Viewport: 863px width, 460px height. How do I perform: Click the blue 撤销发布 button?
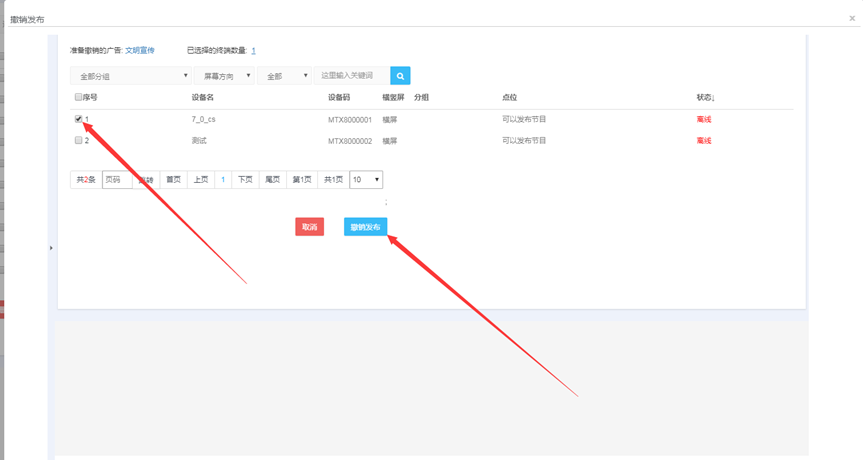(365, 227)
